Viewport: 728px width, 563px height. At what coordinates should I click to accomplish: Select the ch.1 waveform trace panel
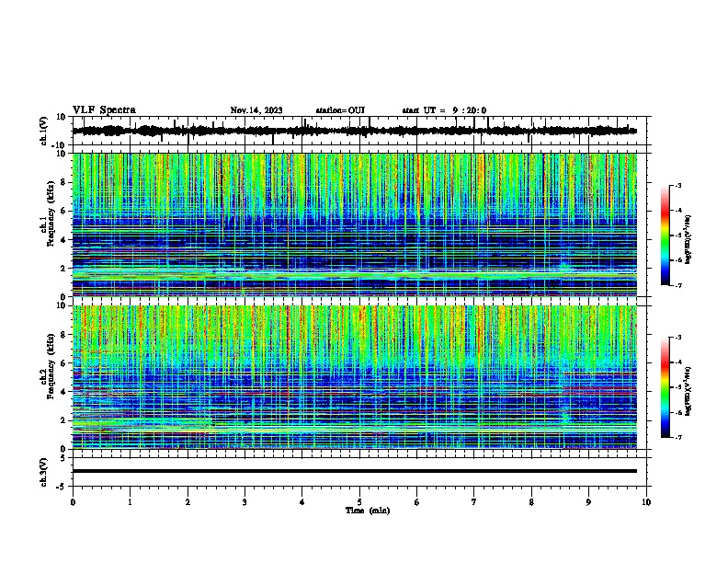[361, 131]
